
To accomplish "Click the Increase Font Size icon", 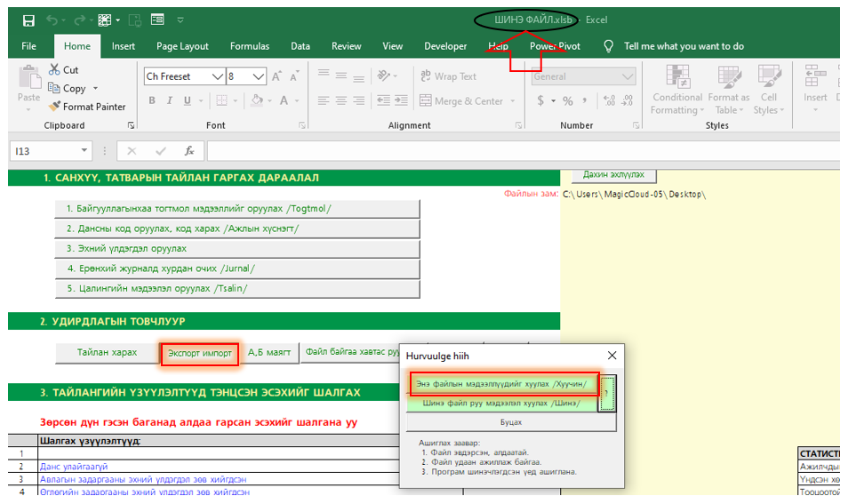I will [x=277, y=77].
